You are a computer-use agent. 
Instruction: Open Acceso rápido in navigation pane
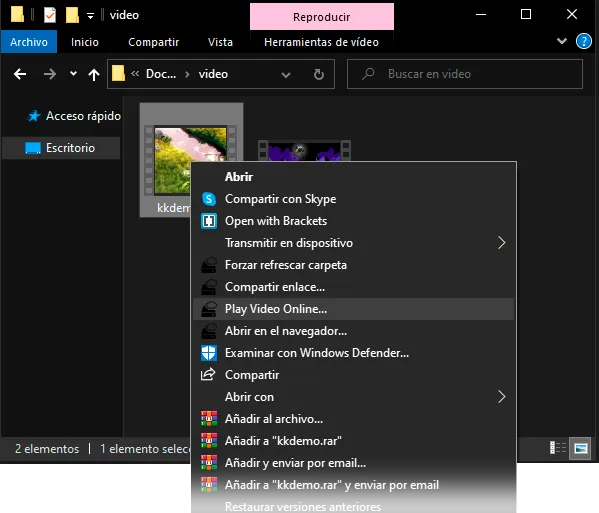pyautogui.click(x=74, y=116)
